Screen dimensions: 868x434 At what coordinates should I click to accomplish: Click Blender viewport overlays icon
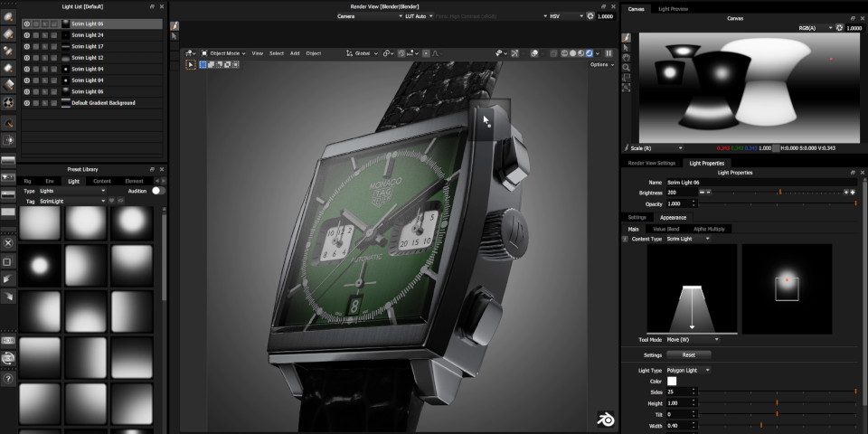[533, 53]
